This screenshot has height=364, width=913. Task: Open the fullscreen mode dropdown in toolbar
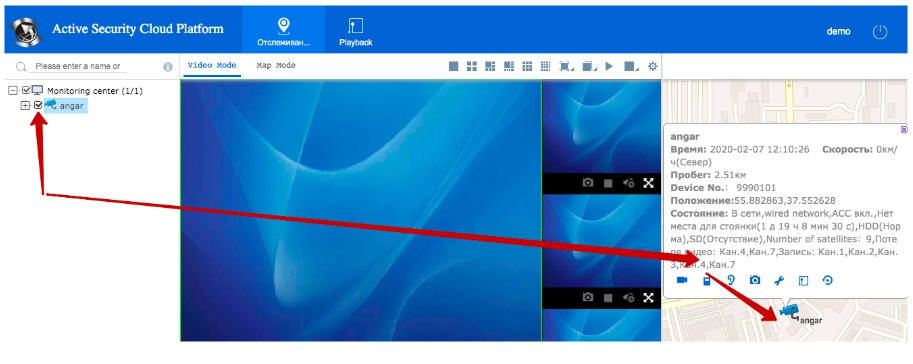(565, 66)
